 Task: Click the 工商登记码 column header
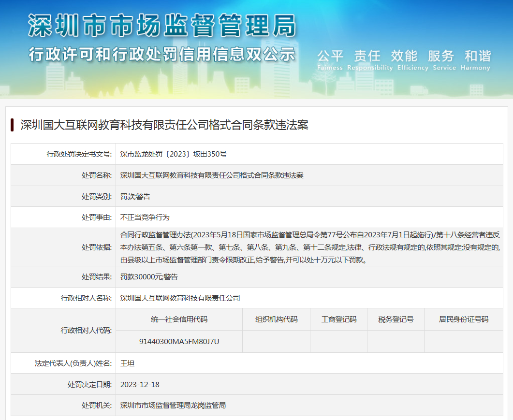(x=339, y=319)
